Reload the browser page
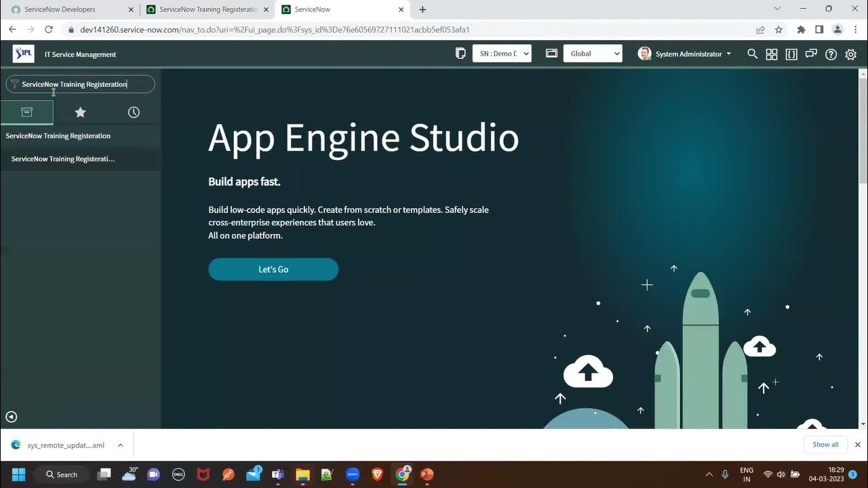Screen dimensions: 868x488 [48, 29]
